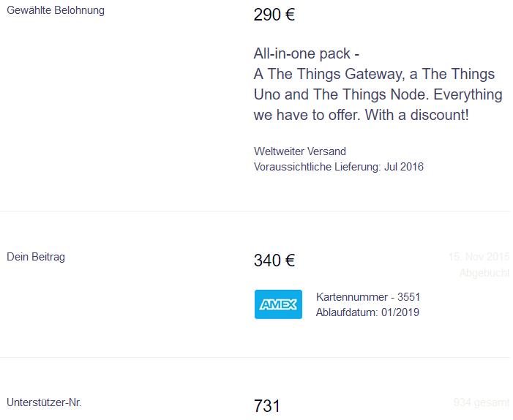Click the faded 934 gesamt text
The width and height of the screenshot is (513, 420).
click(482, 402)
